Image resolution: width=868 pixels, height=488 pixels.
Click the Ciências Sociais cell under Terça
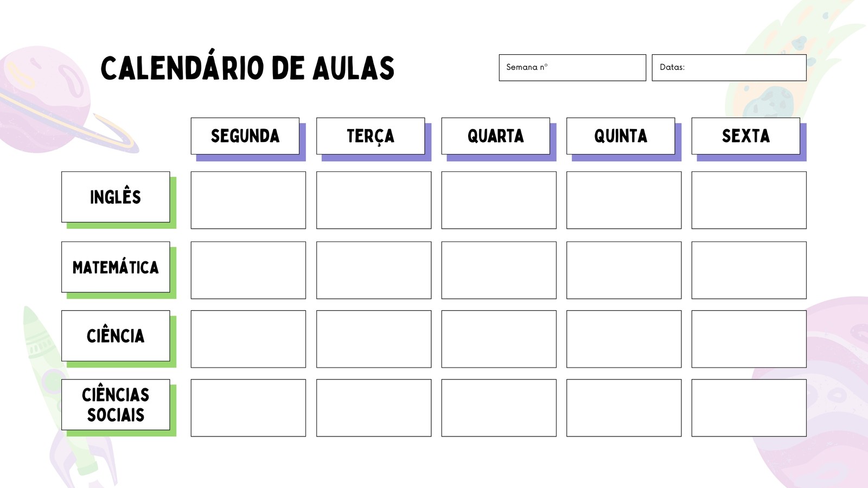coord(374,408)
